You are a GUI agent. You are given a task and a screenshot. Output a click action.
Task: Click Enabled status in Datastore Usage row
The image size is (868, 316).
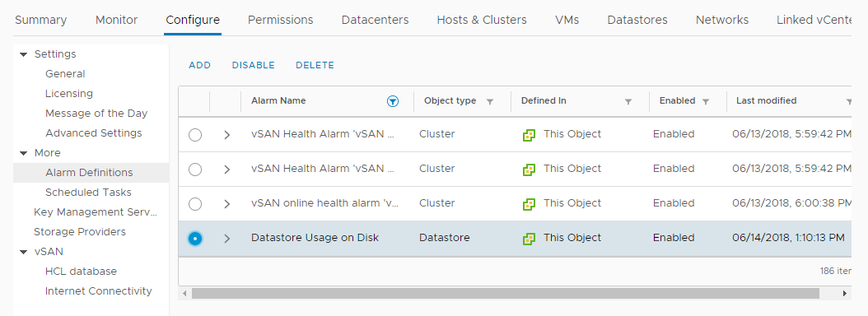click(673, 238)
